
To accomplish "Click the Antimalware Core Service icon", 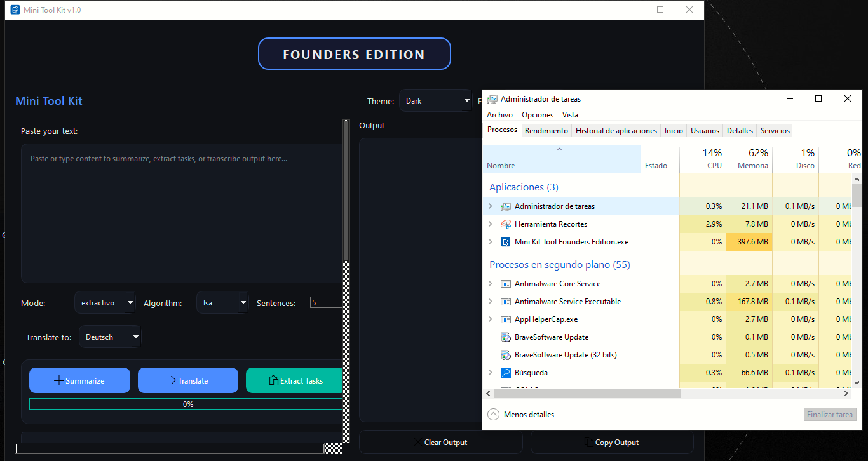I will click(x=506, y=284).
